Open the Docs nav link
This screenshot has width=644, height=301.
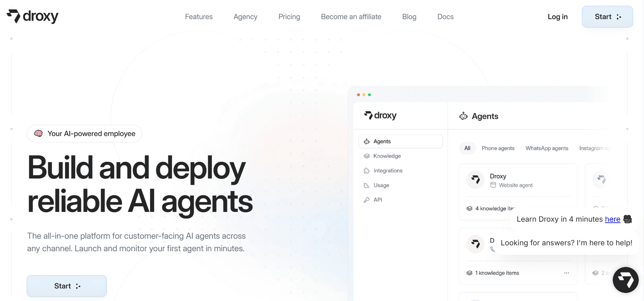[445, 17]
